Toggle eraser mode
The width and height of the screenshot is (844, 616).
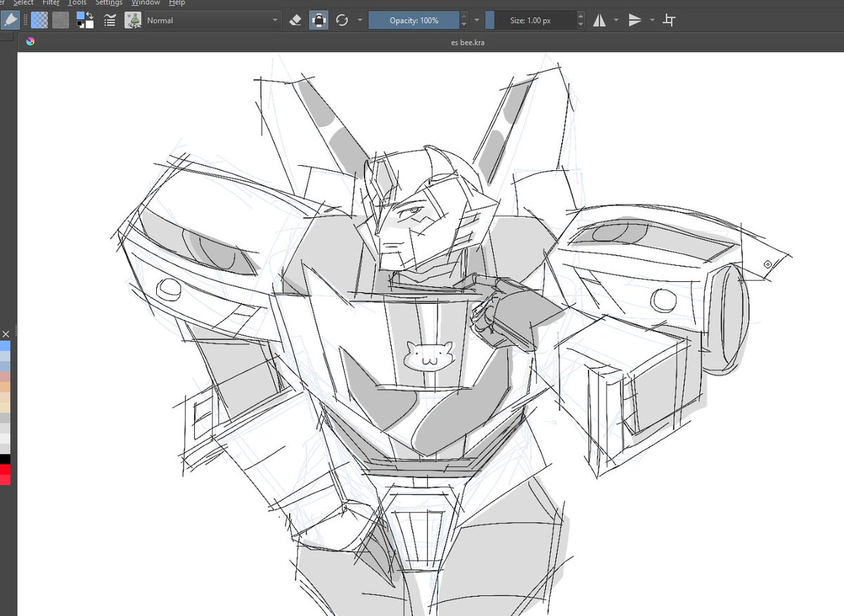(x=295, y=20)
